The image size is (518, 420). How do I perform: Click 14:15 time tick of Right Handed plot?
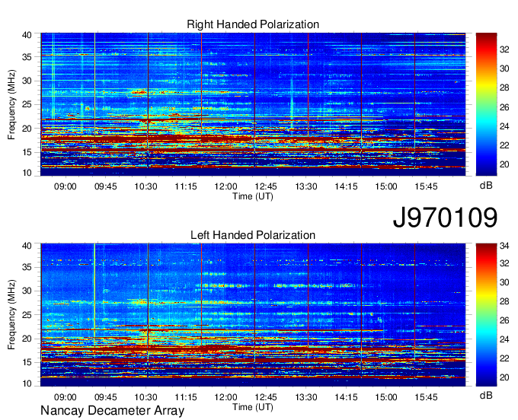(346, 186)
